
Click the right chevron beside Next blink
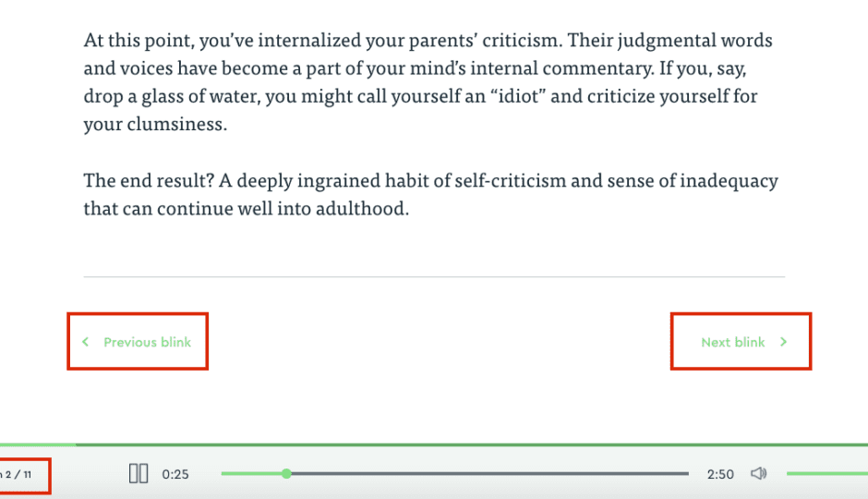[x=783, y=342]
